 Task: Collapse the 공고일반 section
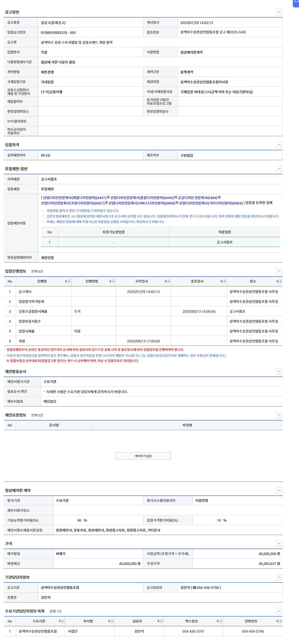click(279, 12)
